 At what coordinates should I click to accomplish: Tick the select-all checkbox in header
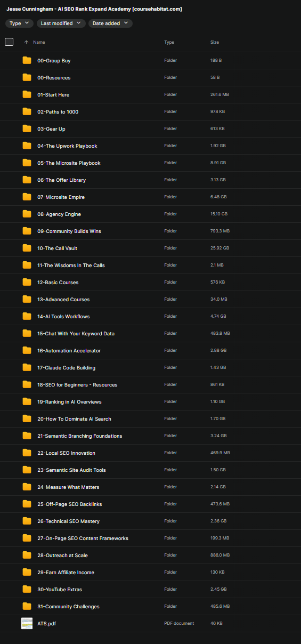[x=9, y=42]
